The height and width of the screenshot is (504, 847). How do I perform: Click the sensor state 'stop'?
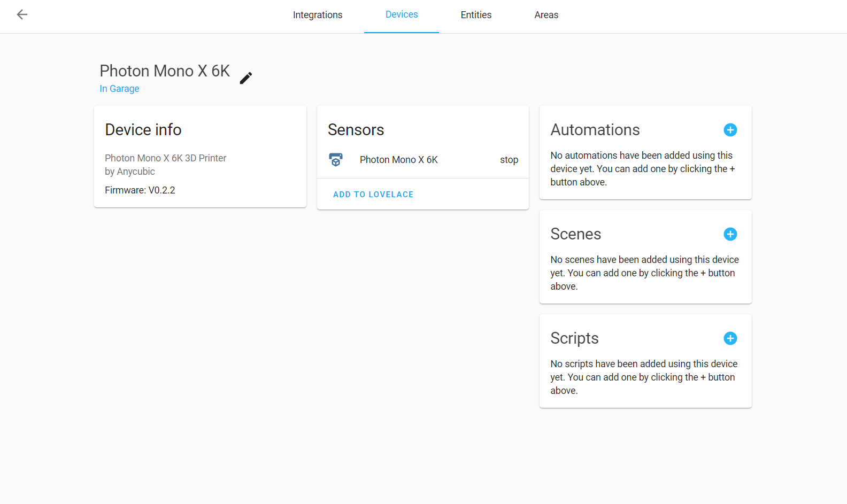(x=509, y=160)
